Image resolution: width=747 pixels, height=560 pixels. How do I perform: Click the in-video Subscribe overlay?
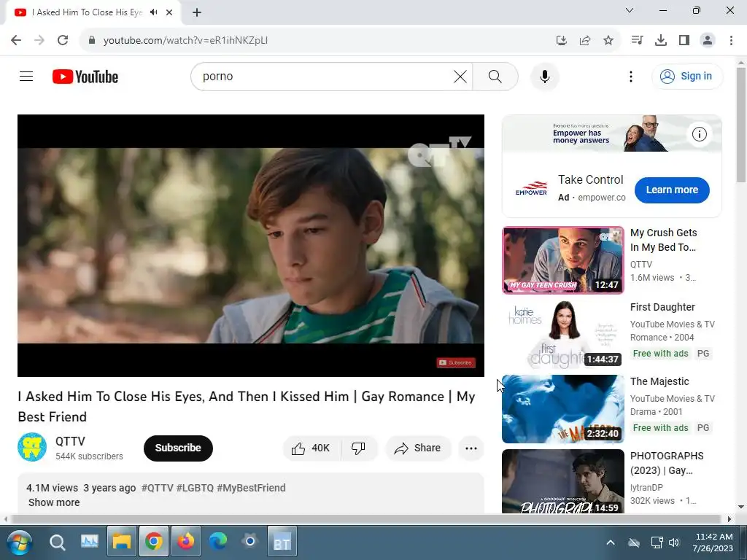(456, 363)
